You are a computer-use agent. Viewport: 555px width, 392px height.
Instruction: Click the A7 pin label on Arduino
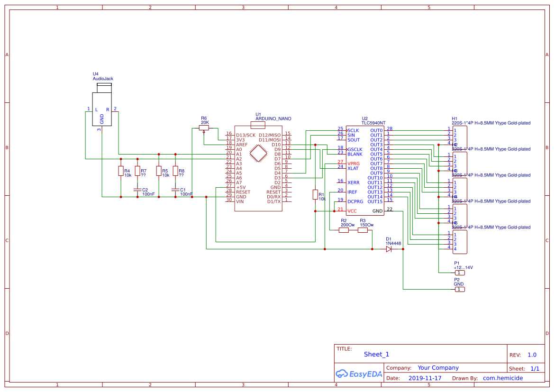click(x=239, y=182)
